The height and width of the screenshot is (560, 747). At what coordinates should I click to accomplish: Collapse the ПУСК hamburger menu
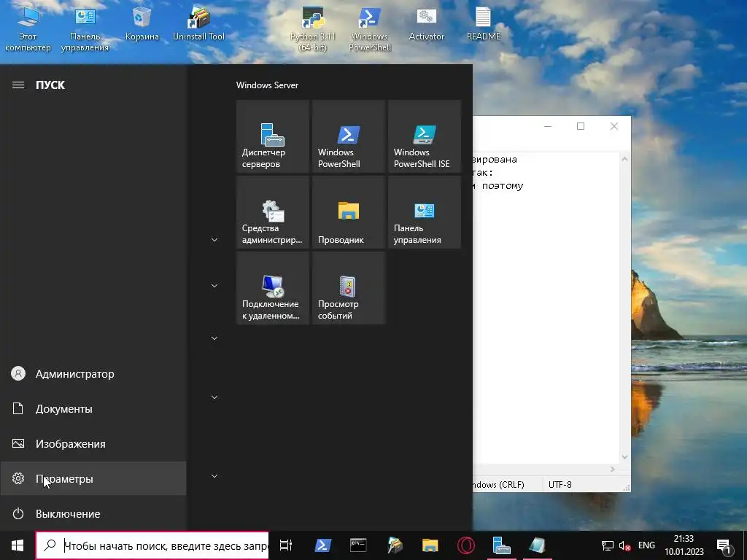18,85
